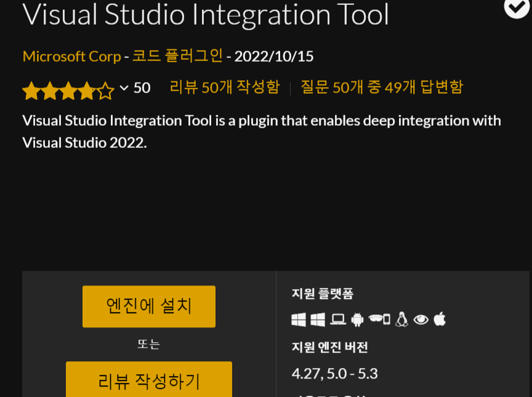Click the leftmost Windows platform icon
Viewport: 532px width, 397px height.
(299, 319)
